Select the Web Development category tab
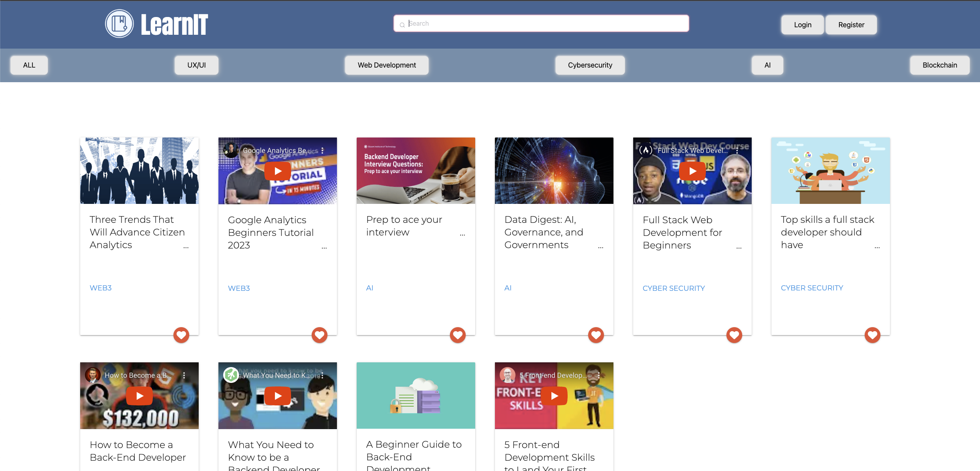980x471 pixels. click(x=387, y=65)
